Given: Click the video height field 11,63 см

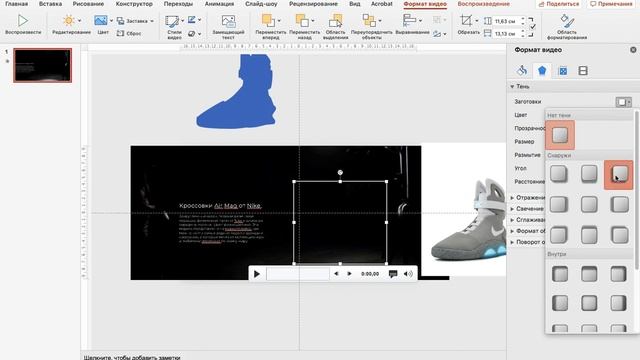Looking at the screenshot, I should tap(505, 21).
